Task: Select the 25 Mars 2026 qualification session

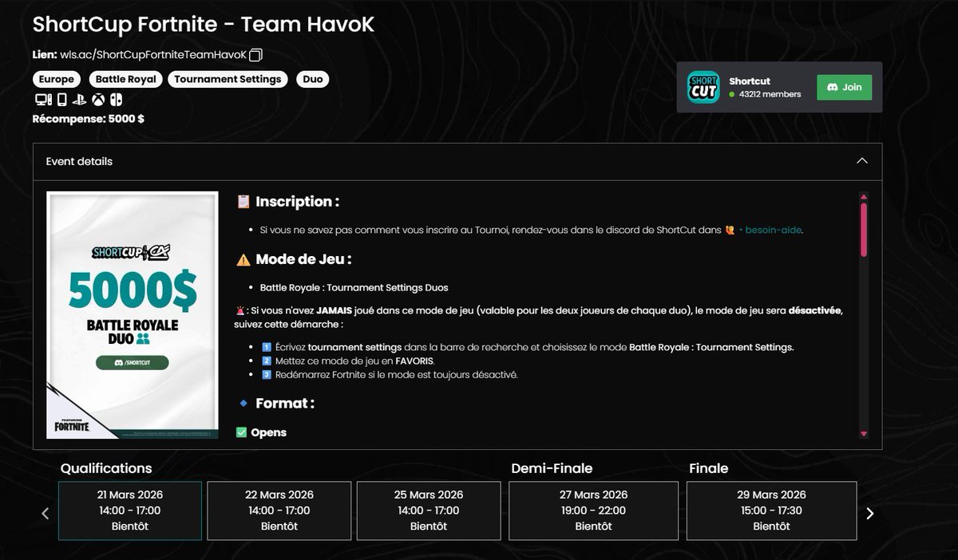Action: click(429, 511)
